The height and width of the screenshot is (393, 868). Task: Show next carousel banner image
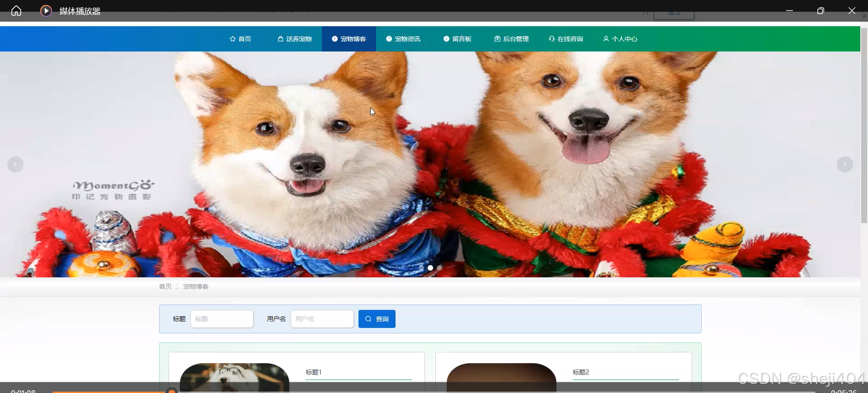pyautogui.click(x=844, y=164)
